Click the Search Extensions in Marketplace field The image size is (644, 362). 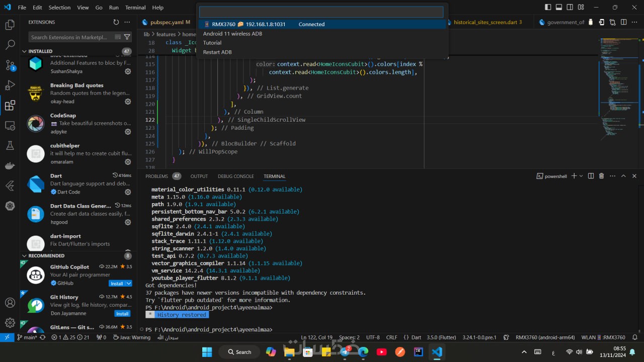tap(69, 37)
